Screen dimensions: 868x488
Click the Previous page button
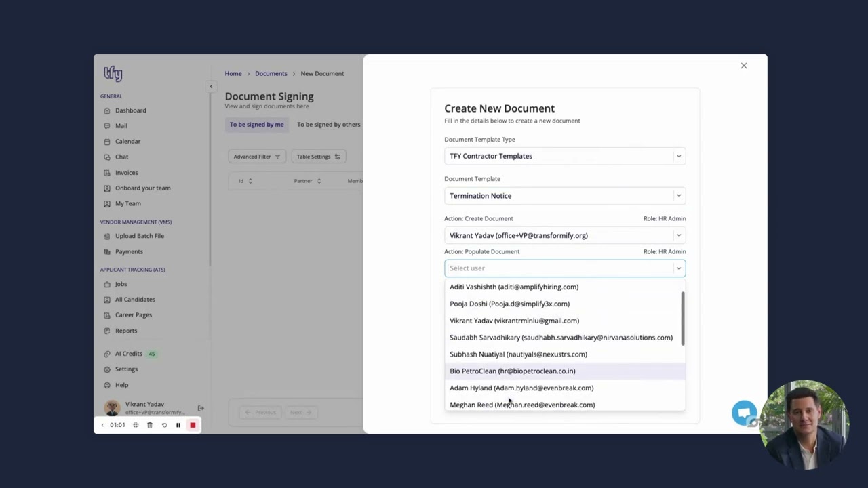coord(260,413)
